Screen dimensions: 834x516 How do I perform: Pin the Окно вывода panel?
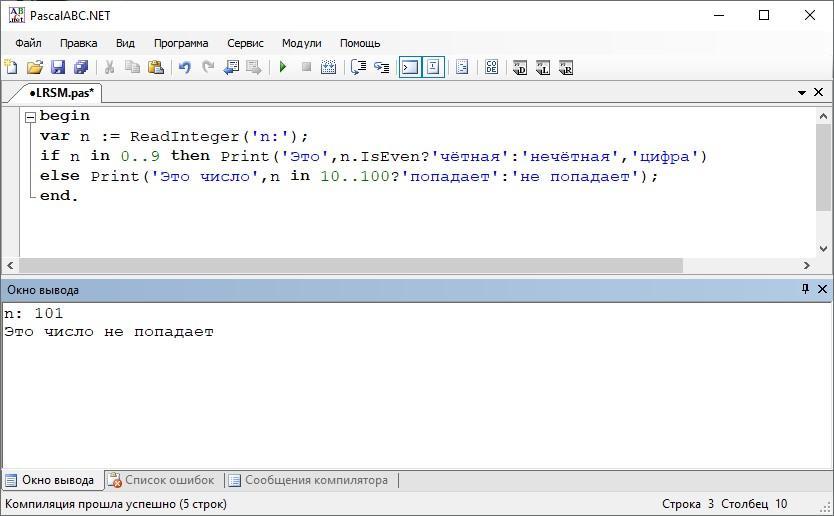coord(805,289)
